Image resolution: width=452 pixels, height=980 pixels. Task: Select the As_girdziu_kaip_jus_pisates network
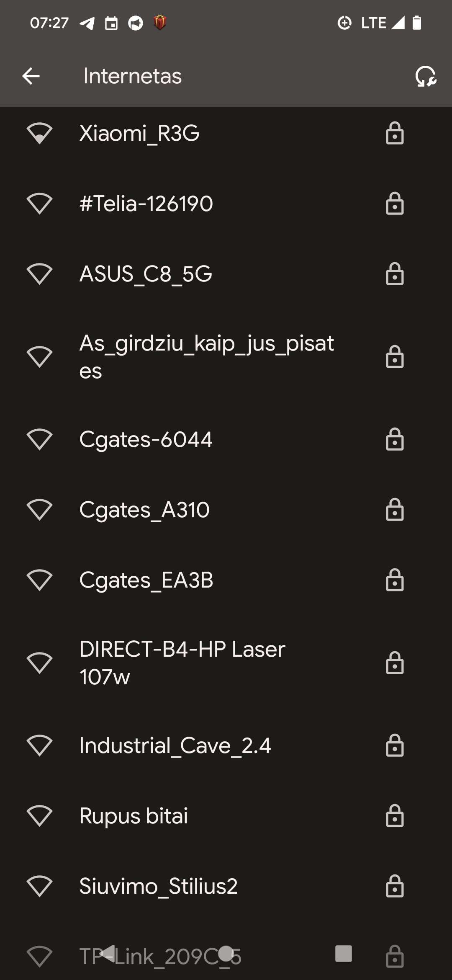207,357
